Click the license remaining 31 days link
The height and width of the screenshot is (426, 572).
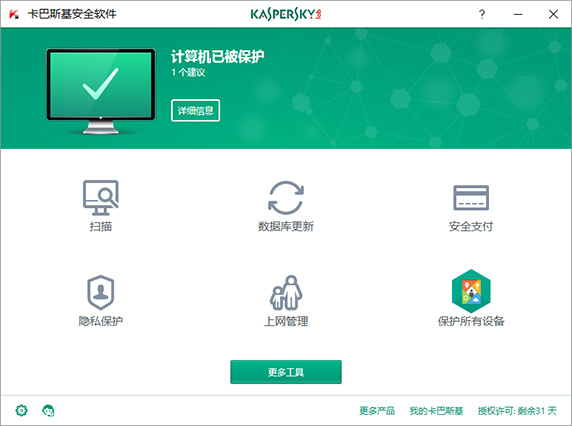tap(517, 411)
